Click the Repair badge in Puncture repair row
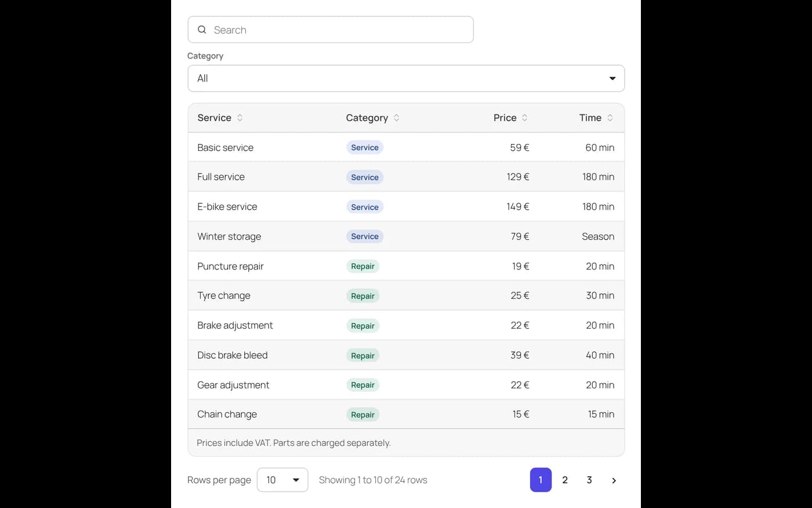The width and height of the screenshot is (812, 508). pyautogui.click(x=362, y=266)
